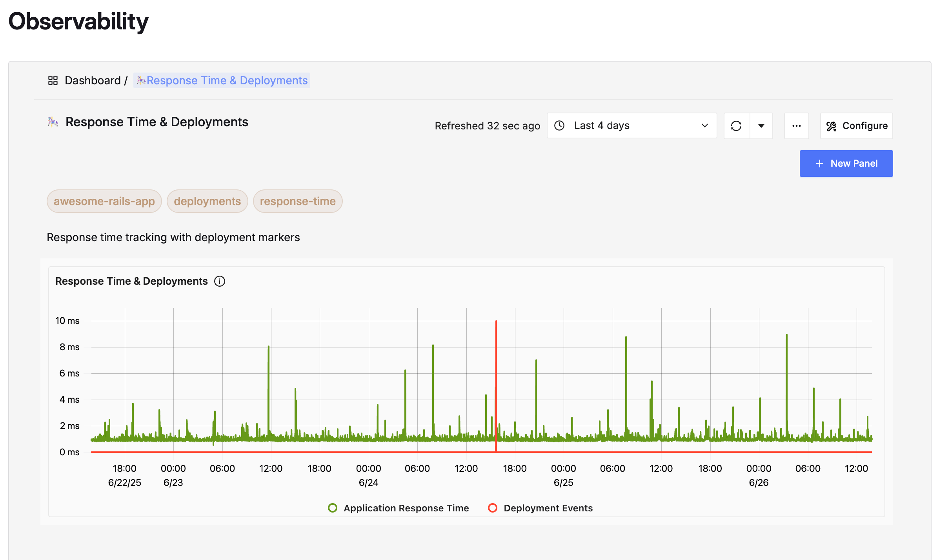The image size is (939, 560).
Task: Click the plus icon on New Panel button
Action: click(x=819, y=163)
